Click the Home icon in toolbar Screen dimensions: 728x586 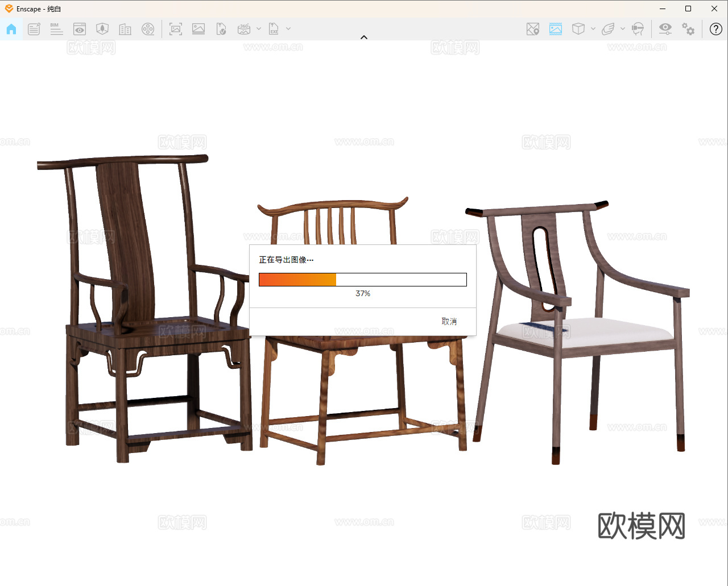[x=11, y=29]
